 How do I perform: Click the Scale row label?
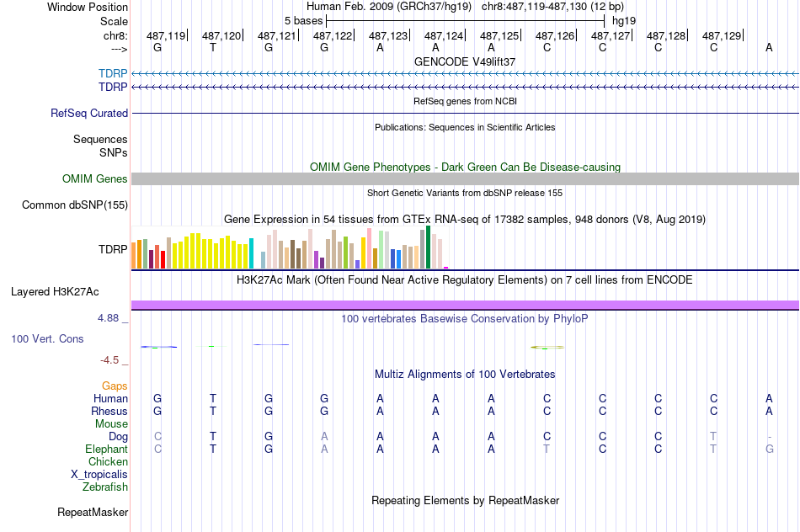click(114, 21)
